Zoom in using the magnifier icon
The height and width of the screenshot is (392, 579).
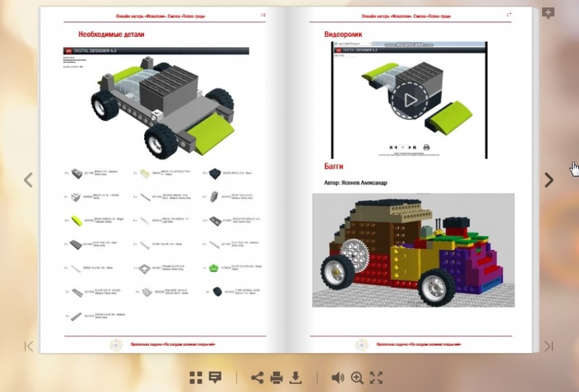(x=357, y=377)
